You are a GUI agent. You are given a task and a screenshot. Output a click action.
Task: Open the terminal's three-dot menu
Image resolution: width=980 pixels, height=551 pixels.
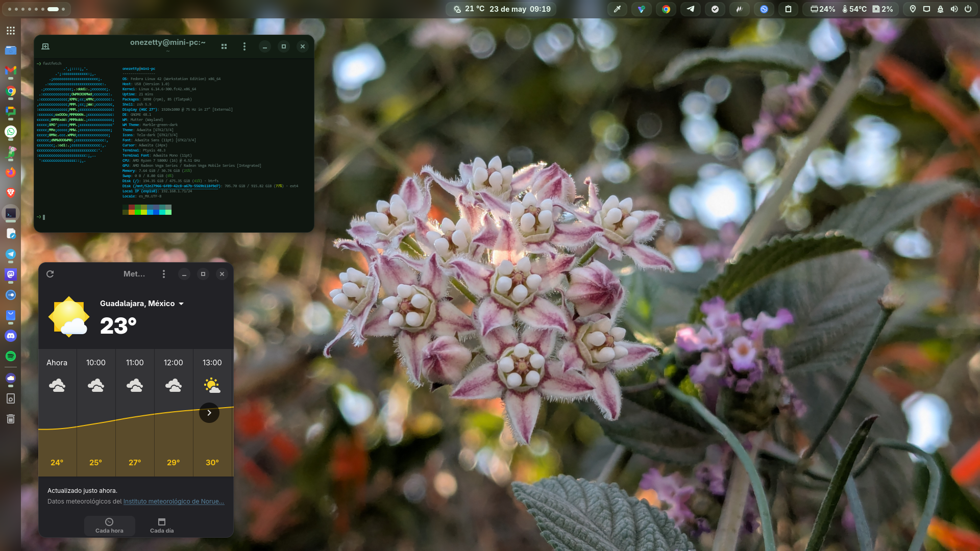pyautogui.click(x=244, y=46)
